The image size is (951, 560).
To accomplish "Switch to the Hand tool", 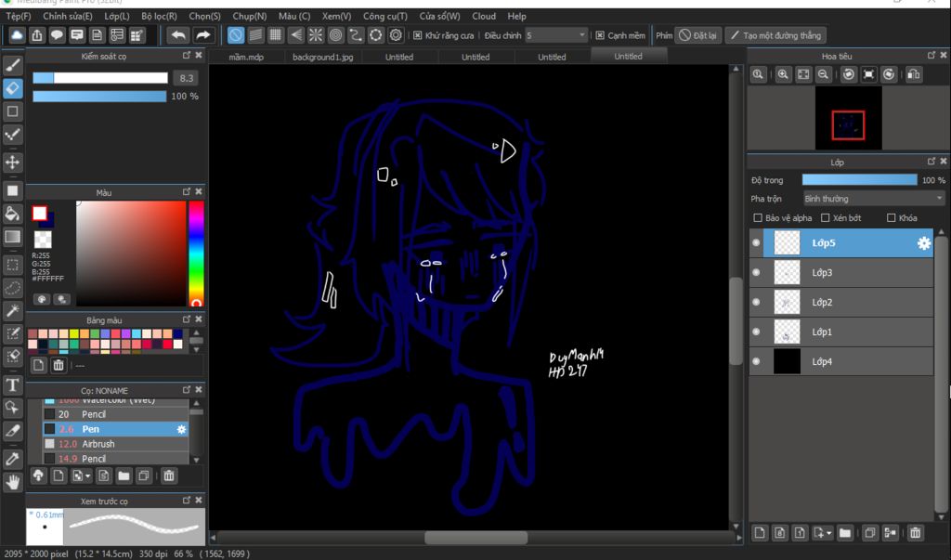I will coord(12,482).
